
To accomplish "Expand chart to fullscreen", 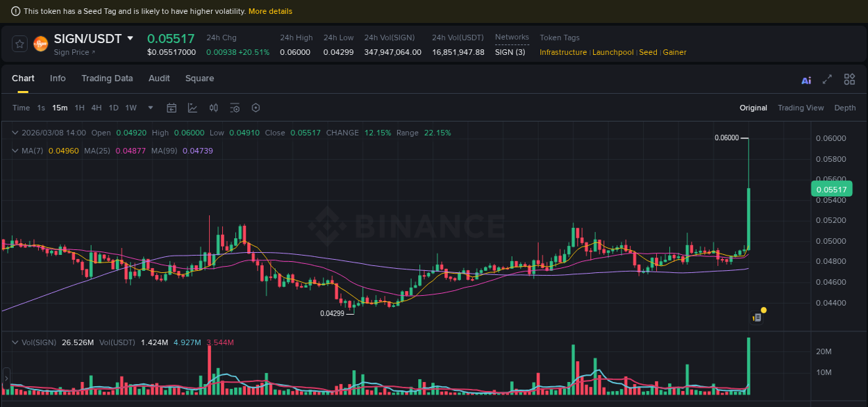I will 827,80.
